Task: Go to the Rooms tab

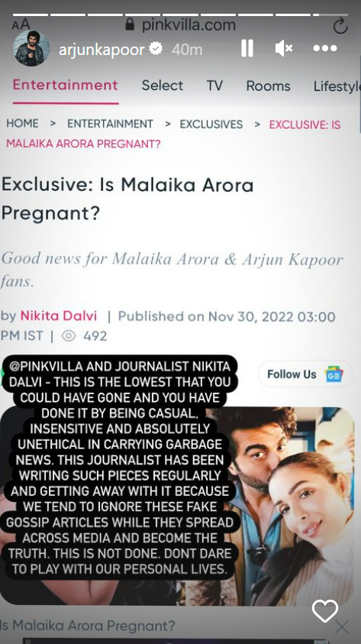Action: tap(269, 86)
